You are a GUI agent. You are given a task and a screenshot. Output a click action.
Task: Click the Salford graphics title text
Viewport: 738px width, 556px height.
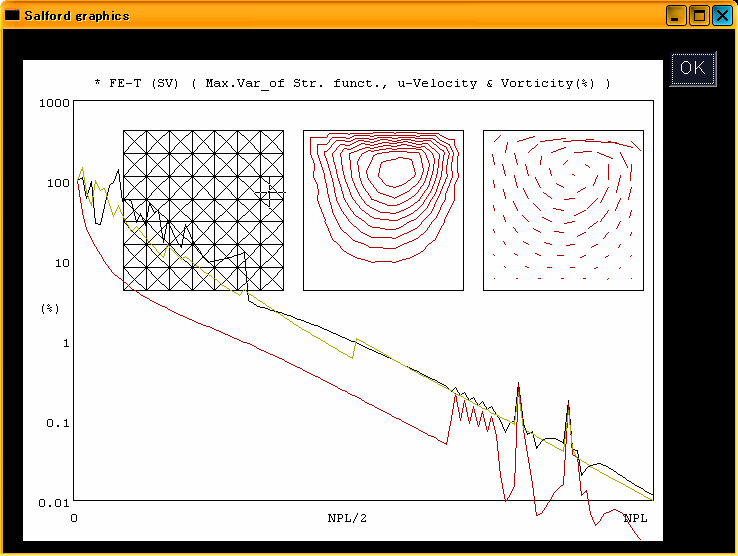(x=77, y=16)
